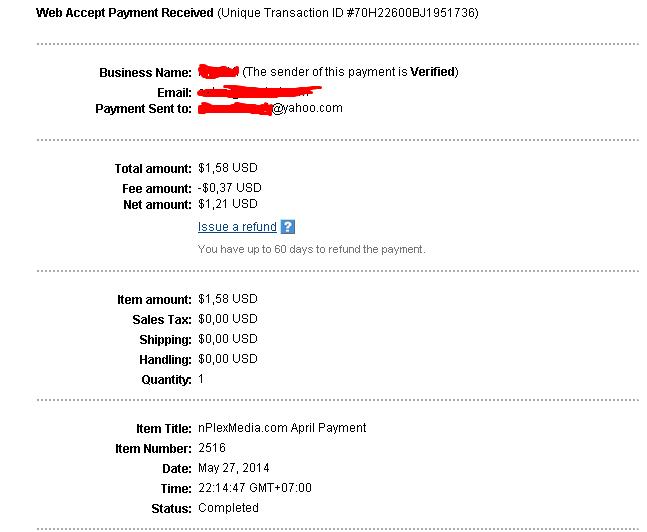This screenshot has height=532, width=647.
Task: Click the time 22:14:47 GMT+07:00
Action: (255, 488)
